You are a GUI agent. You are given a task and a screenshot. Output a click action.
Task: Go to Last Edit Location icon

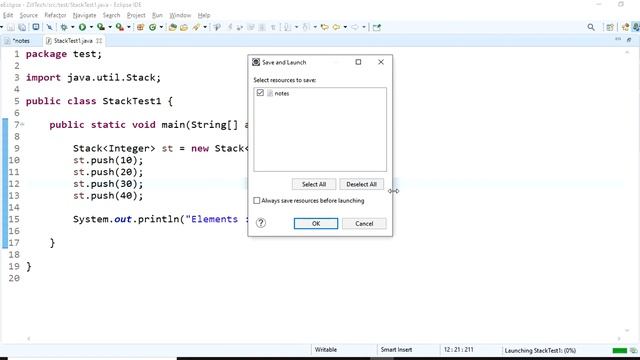click(324, 27)
